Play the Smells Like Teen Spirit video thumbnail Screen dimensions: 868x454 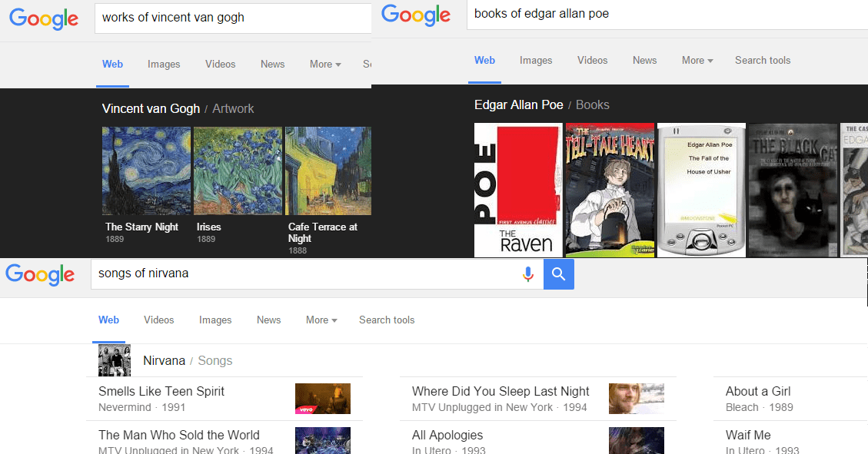[323, 399]
